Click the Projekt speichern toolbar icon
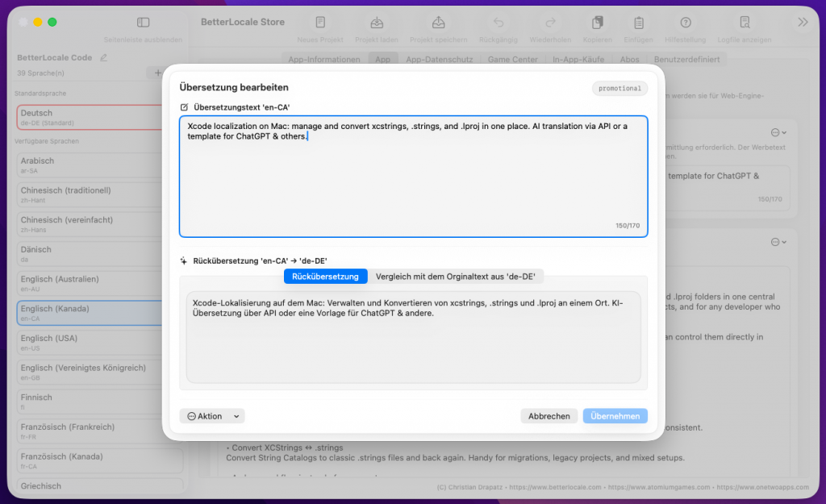Screen dimensions: 826x504 (x=438, y=23)
